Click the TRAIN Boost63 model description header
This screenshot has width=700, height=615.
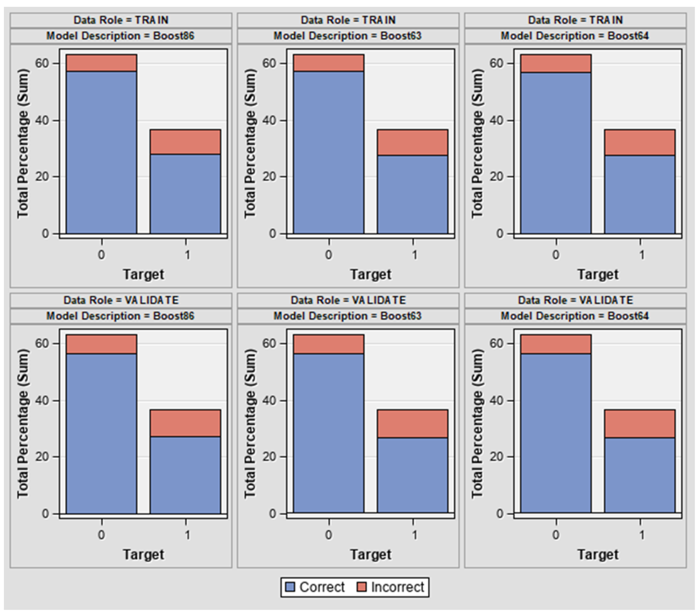coord(348,36)
